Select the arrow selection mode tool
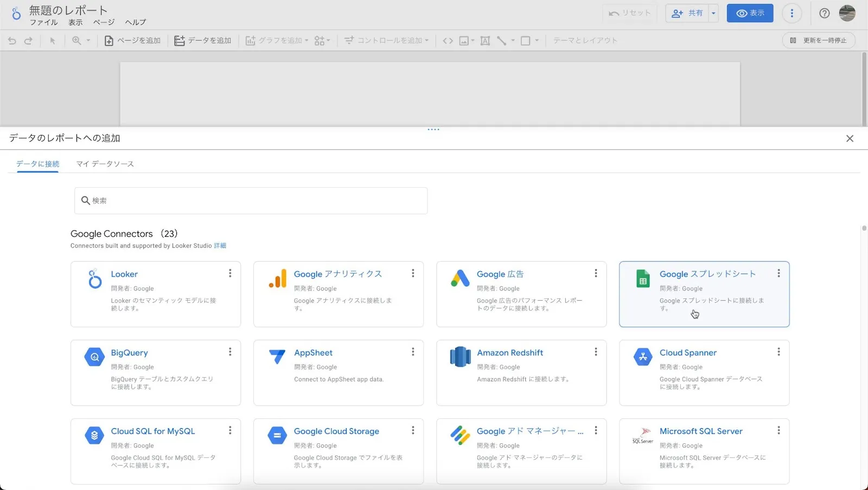Image resolution: width=868 pixels, height=490 pixels. click(53, 41)
